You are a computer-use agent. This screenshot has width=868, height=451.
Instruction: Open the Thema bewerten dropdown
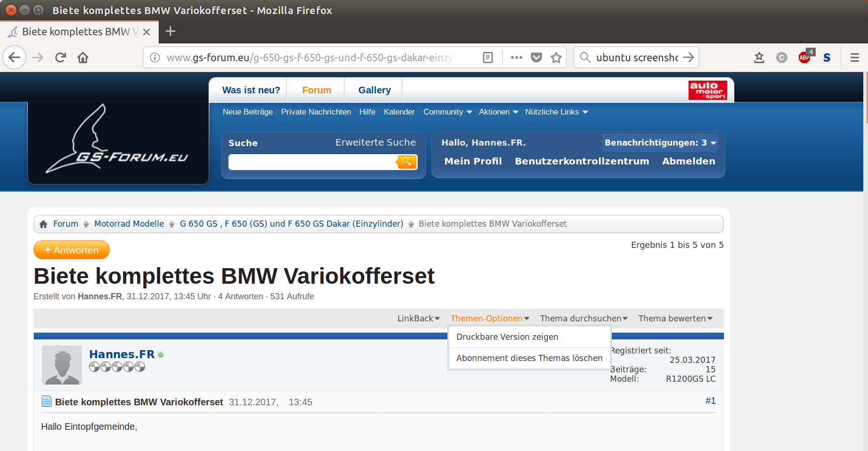(675, 319)
